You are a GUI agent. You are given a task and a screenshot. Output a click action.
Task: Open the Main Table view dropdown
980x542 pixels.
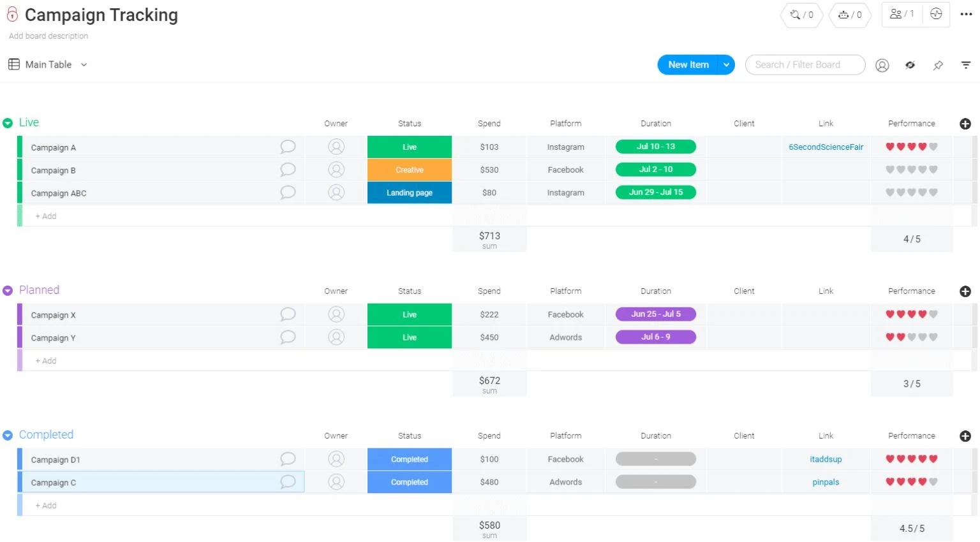point(84,65)
